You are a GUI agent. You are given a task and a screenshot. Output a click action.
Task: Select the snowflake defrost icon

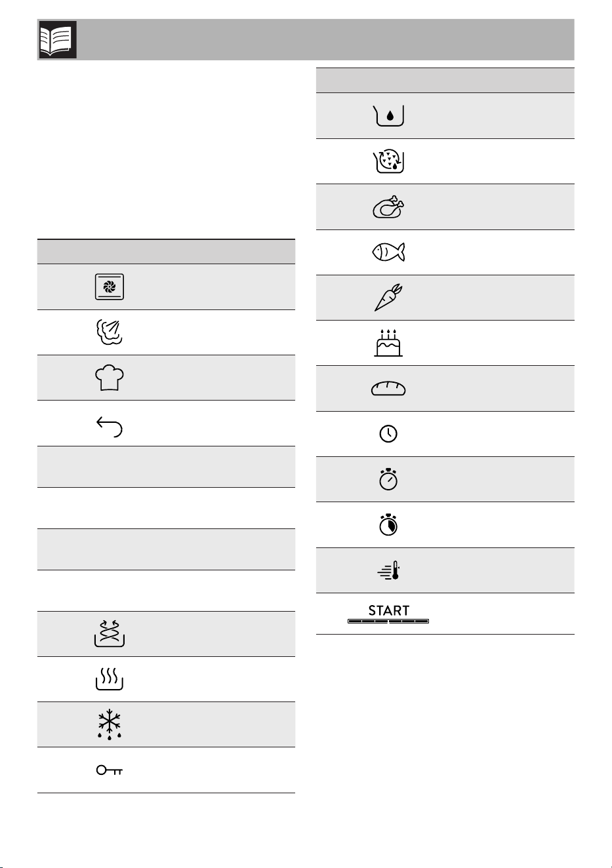[x=110, y=725]
